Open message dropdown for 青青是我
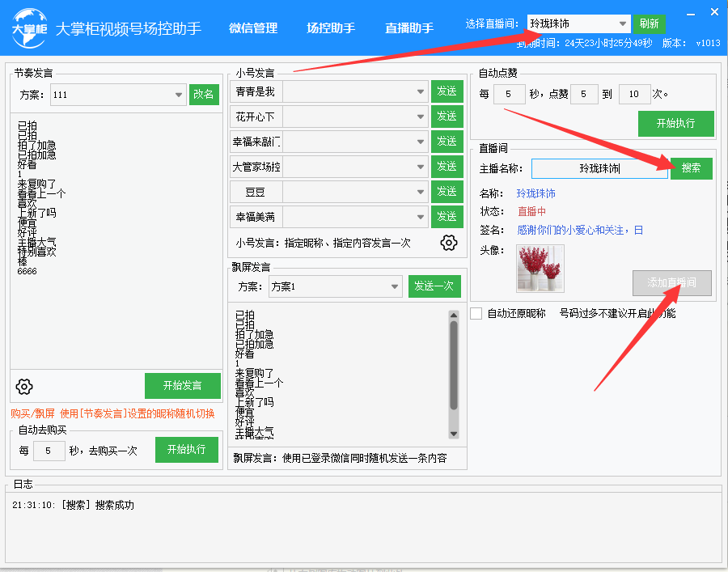The height and width of the screenshot is (572, 728). 421,92
